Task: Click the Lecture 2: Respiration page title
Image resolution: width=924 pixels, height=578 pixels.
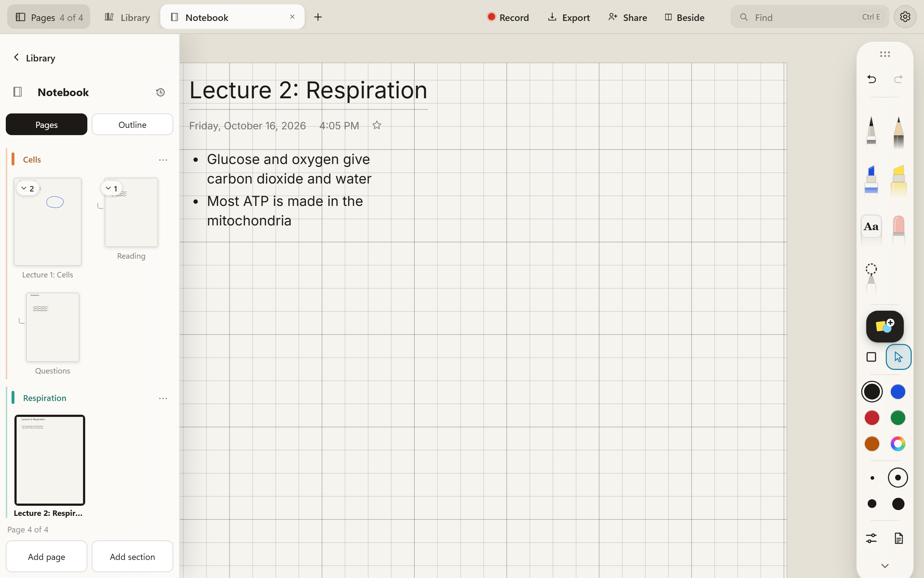Action: pos(308,91)
